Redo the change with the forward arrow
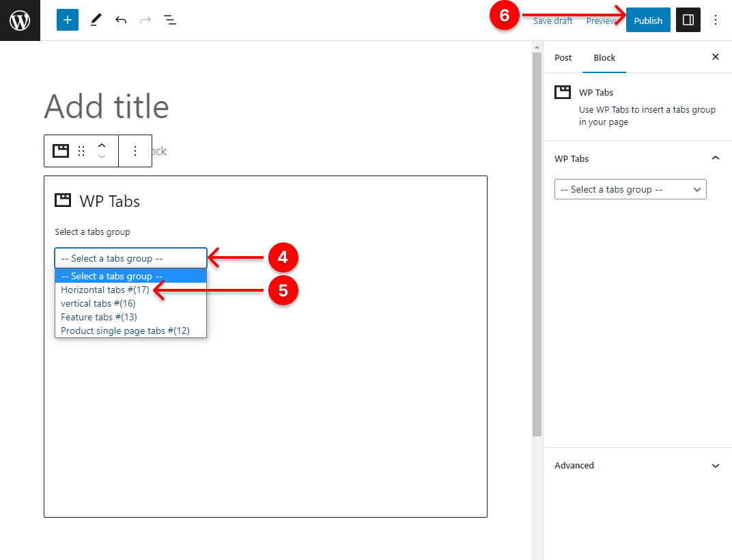The image size is (732, 560). point(145,20)
